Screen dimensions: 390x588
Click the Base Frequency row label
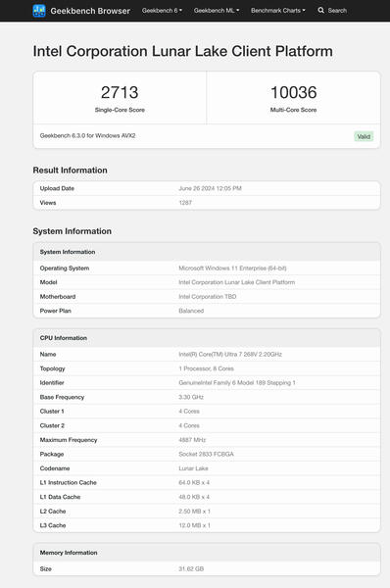(62, 397)
